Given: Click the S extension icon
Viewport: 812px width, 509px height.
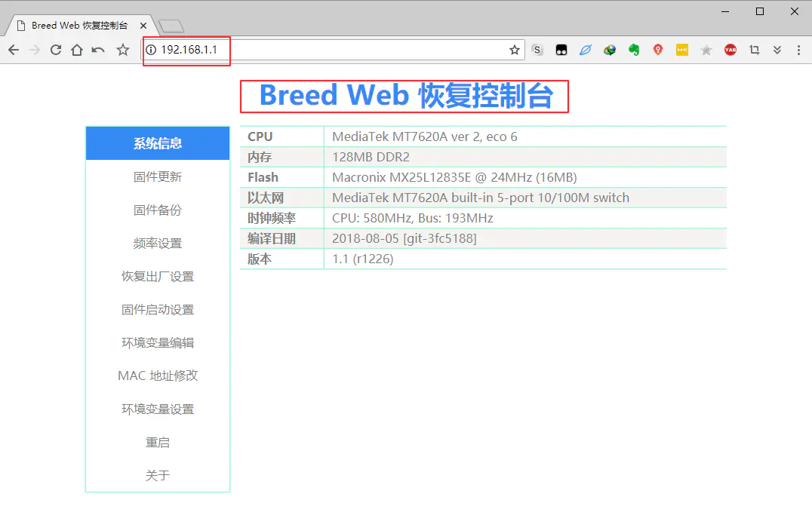Looking at the screenshot, I should point(537,50).
